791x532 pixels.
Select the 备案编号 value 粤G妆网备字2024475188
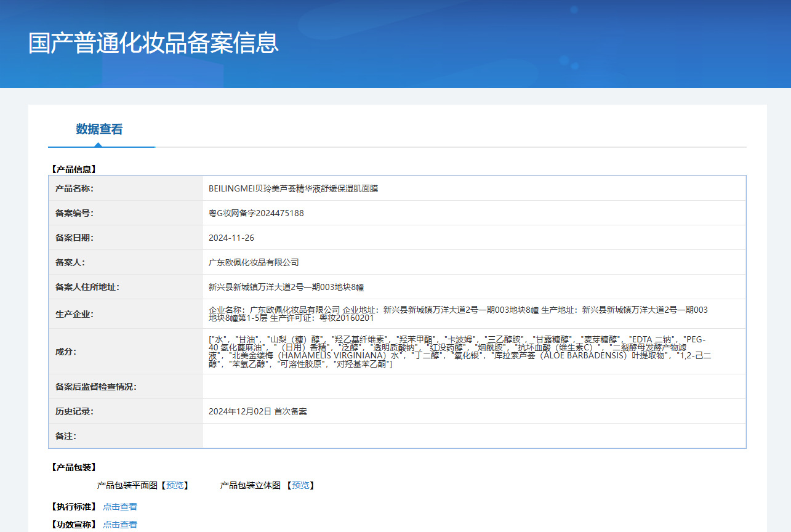pyautogui.click(x=256, y=213)
